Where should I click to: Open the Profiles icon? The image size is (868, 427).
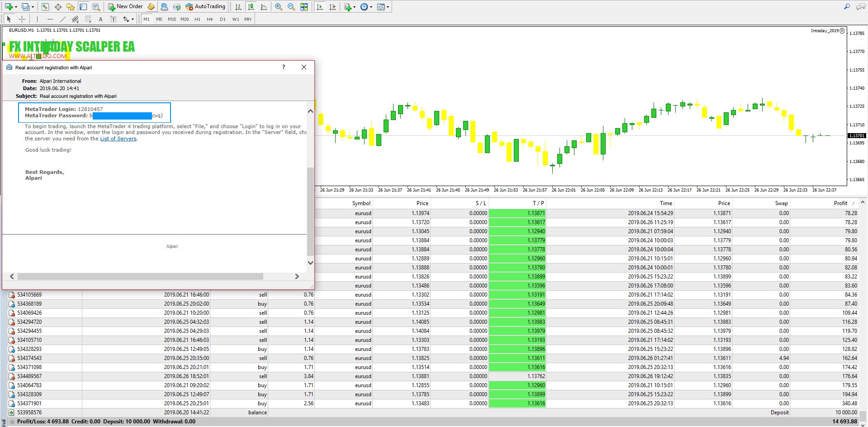click(25, 7)
